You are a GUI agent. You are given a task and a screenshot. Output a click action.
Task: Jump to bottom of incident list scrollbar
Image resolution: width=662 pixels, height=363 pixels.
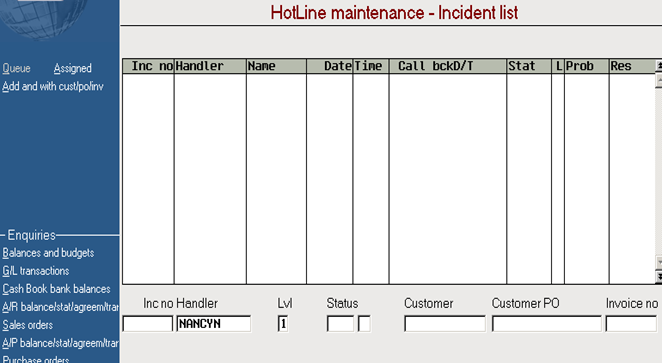(x=659, y=276)
